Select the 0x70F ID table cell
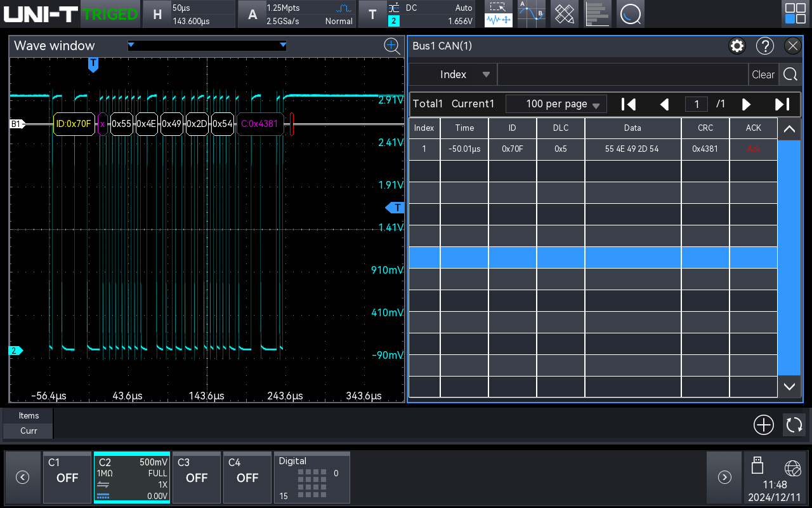Image resolution: width=812 pixels, height=508 pixels. [513, 149]
